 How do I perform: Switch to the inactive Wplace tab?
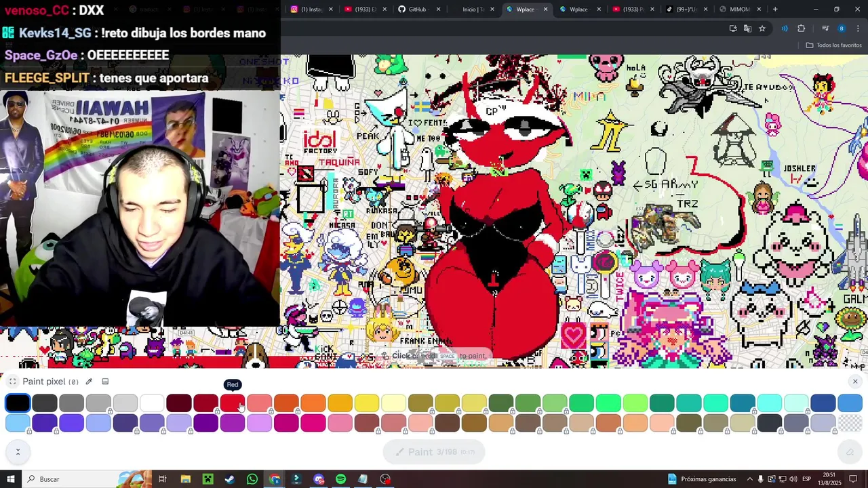(580, 9)
